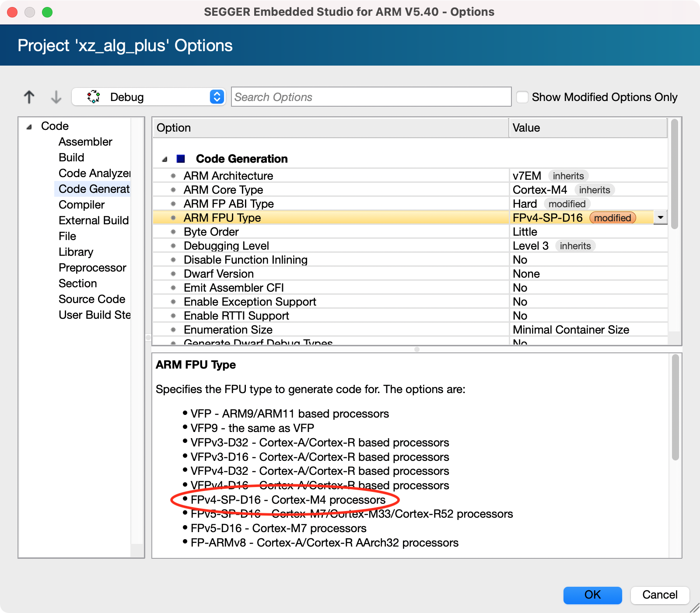Collapse the Code node in the sidebar
This screenshot has height=613, width=700.
tap(29, 126)
